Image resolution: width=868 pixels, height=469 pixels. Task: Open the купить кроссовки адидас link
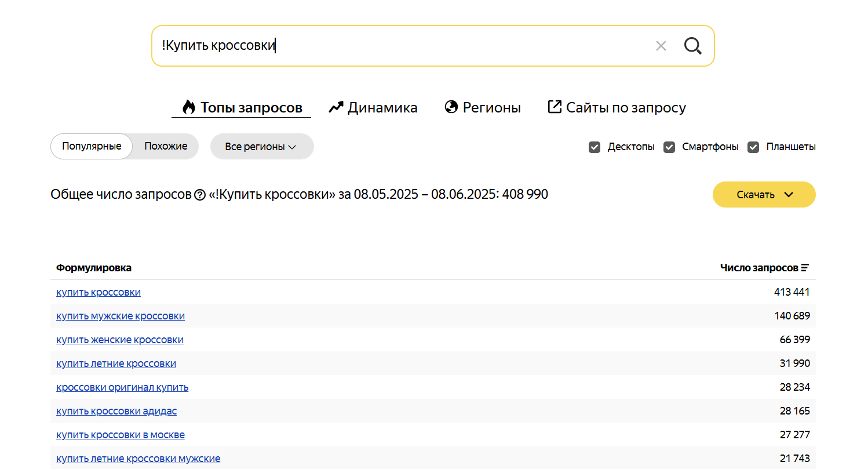(116, 411)
